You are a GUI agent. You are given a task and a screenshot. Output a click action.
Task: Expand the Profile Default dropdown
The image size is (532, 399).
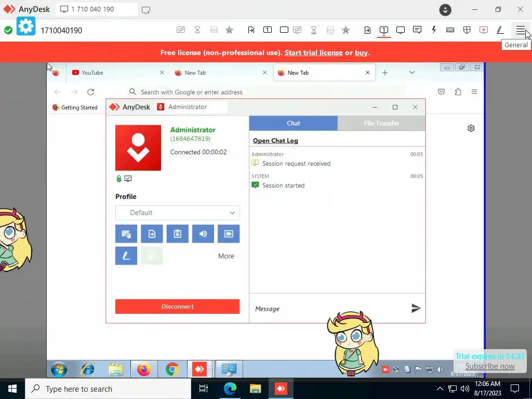(x=178, y=212)
